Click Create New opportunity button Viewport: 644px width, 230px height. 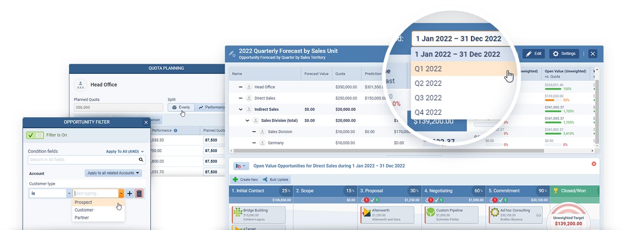point(245,179)
